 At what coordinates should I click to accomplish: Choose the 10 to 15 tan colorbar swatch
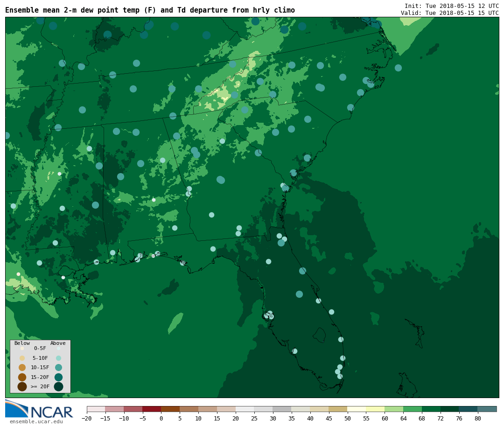coord(208,409)
